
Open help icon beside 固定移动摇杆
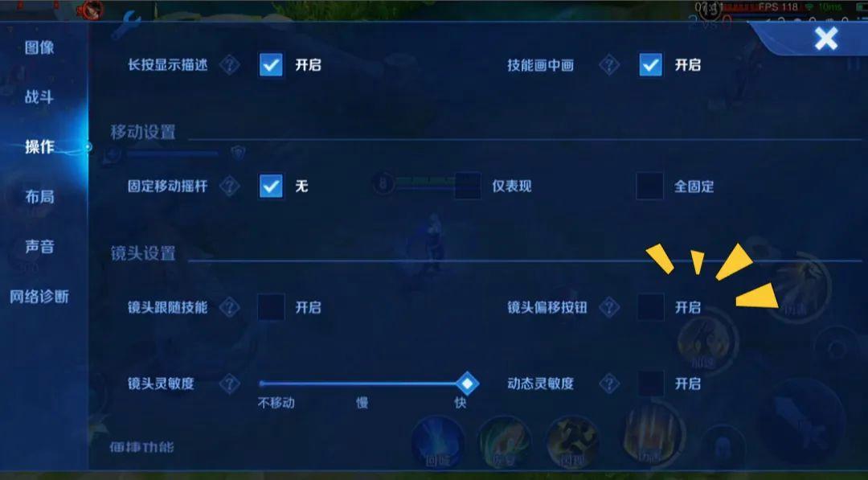coord(229,186)
